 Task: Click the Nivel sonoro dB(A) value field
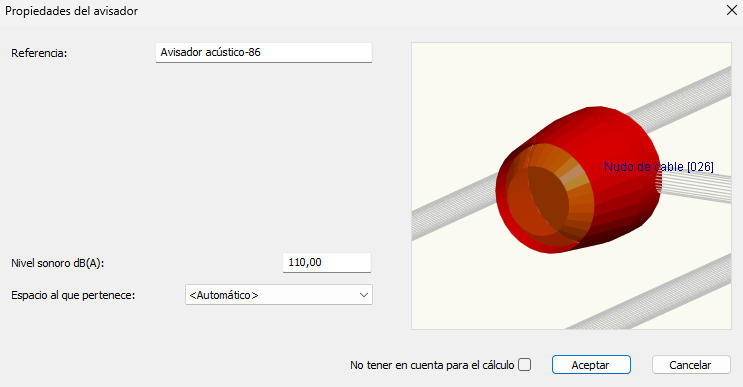326,262
